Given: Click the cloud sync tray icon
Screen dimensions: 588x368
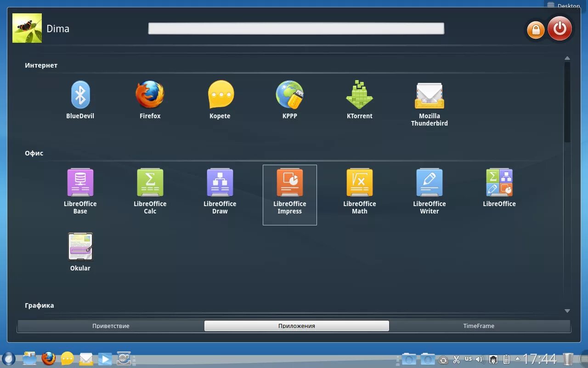Looking at the screenshot, I should click(443, 360).
